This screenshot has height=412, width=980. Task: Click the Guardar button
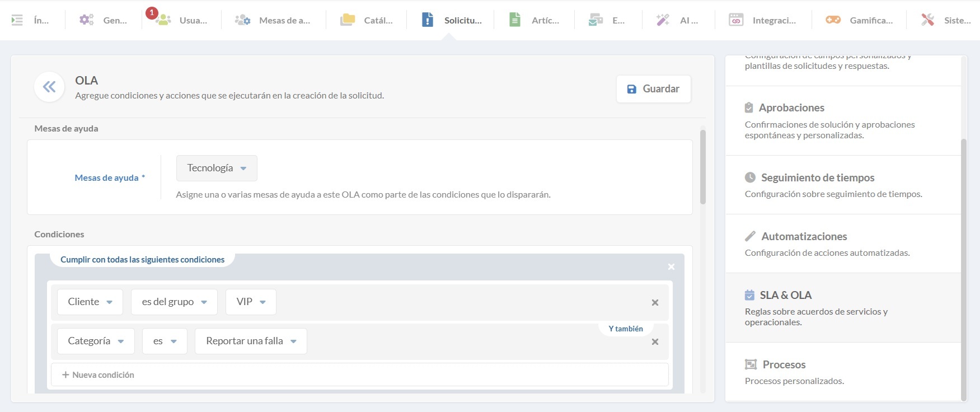tap(654, 89)
